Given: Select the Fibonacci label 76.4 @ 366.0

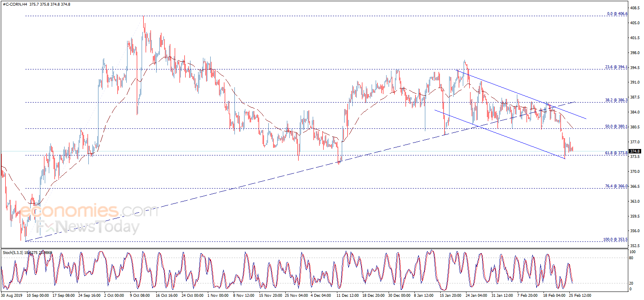Looking at the screenshot, I should 616,186.
